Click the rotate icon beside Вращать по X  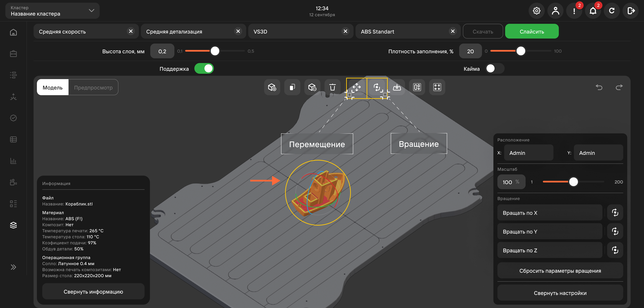[x=615, y=213]
